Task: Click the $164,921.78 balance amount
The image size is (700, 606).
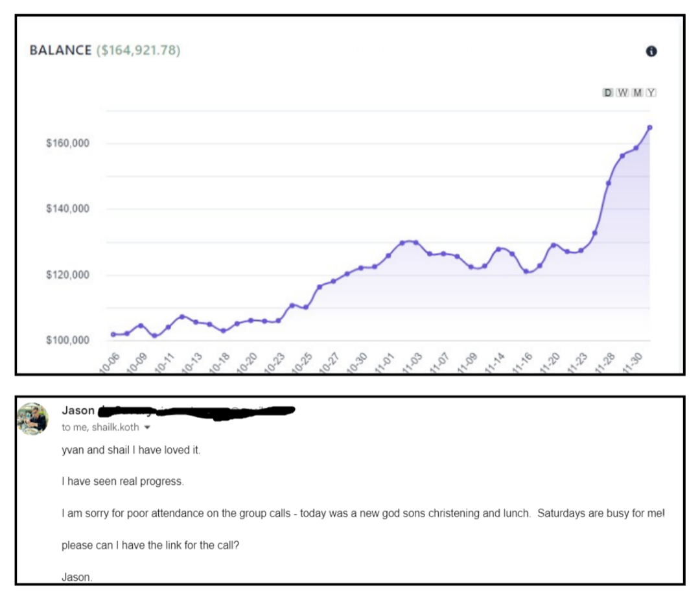Action: tap(138, 51)
